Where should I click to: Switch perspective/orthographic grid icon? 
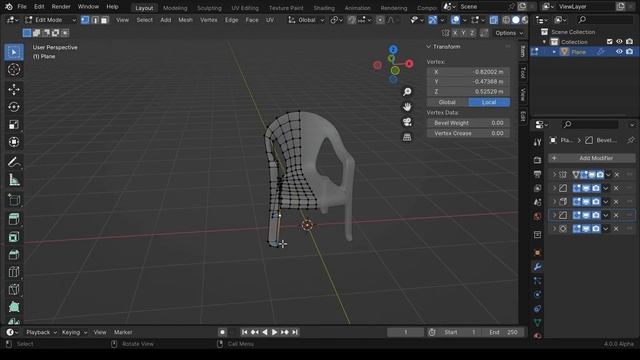tap(407, 137)
